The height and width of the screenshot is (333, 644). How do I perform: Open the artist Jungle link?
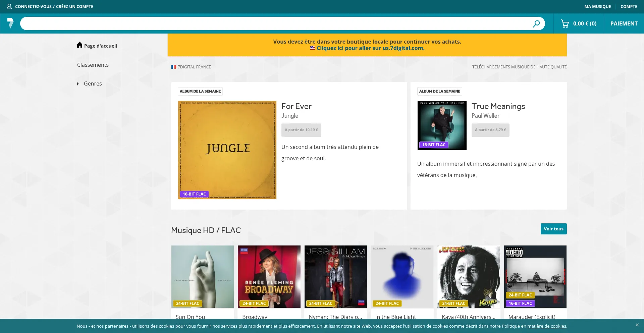coord(290,116)
